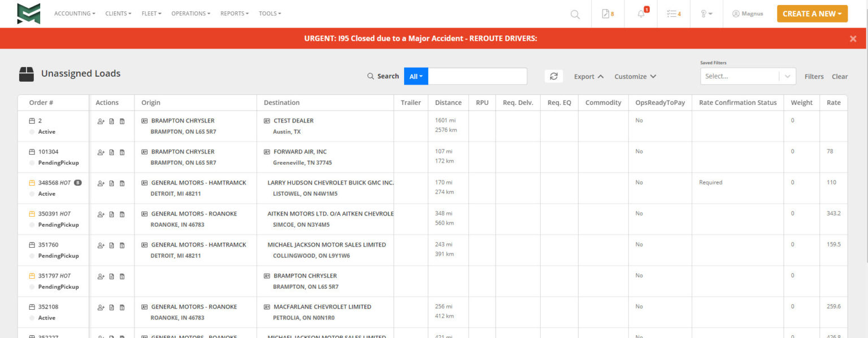Open the All search scope dropdown
The image size is (868, 338).
pos(416,76)
